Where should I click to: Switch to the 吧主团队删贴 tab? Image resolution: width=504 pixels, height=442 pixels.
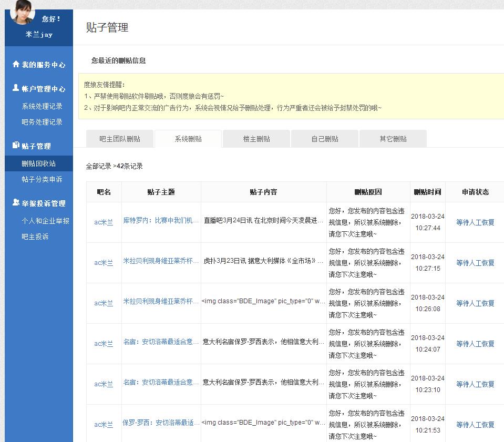(120, 139)
